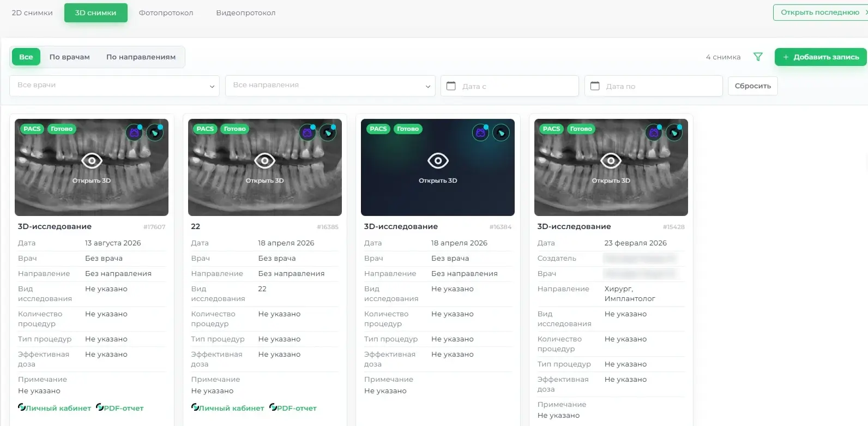Go to the Видеопротокол tab

246,13
